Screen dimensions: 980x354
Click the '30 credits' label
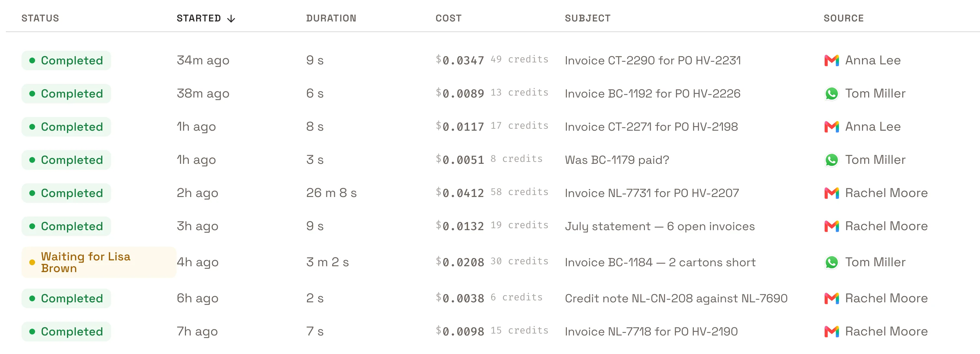coord(519,261)
